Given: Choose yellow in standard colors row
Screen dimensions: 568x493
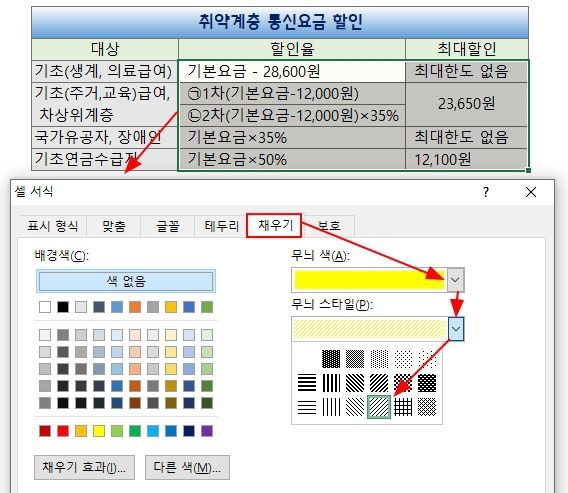Looking at the screenshot, I should click(99, 431).
